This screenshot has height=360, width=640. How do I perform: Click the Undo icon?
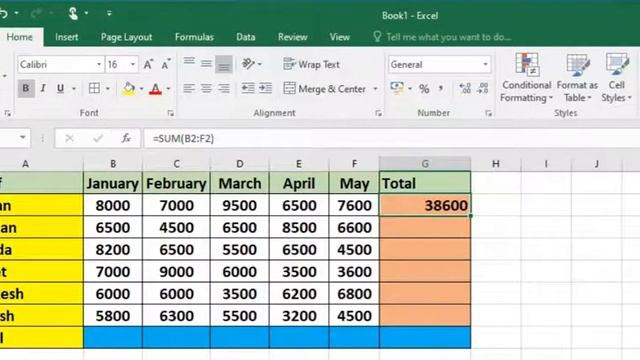[4, 13]
